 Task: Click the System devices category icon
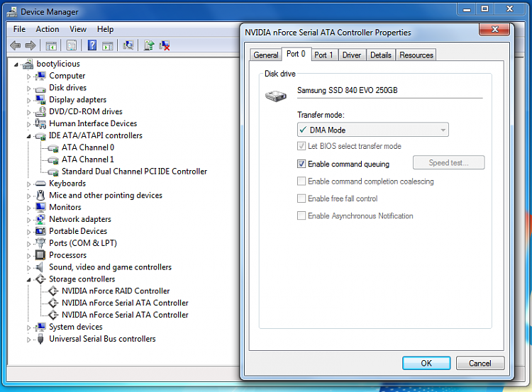pyautogui.click(x=40, y=327)
